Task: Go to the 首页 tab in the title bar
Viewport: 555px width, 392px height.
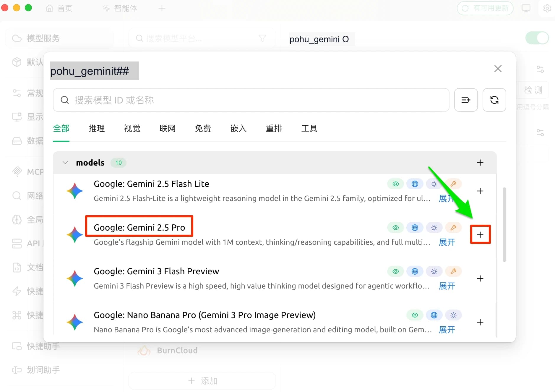Action: click(x=59, y=8)
